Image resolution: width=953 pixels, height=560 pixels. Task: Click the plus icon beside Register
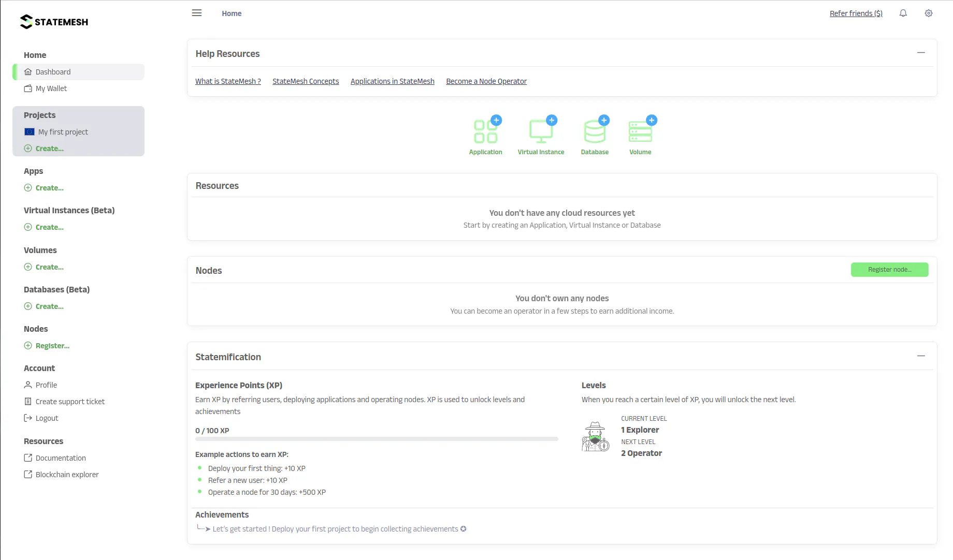(x=28, y=346)
